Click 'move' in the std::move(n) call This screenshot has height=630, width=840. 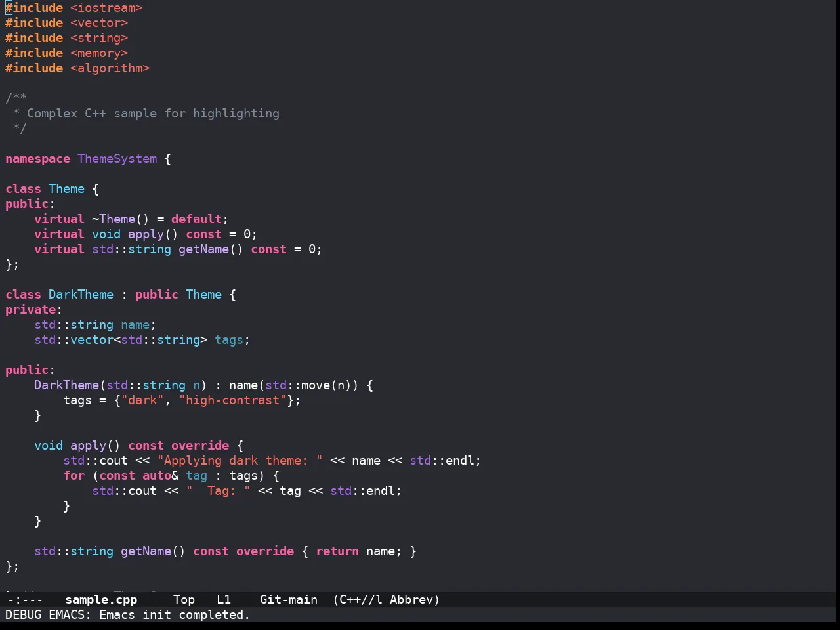point(316,385)
